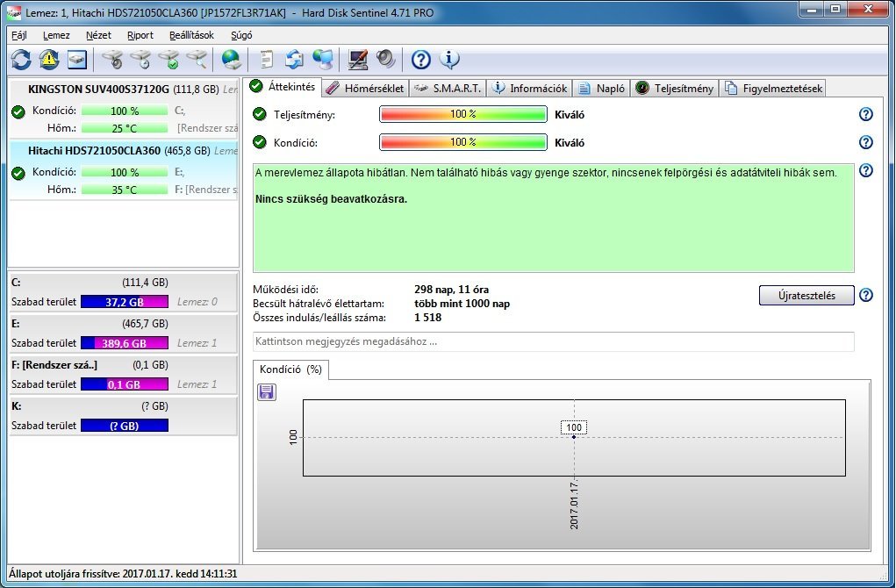Switch to the Információk tab
The image size is (896, 588).
pyautogui.click(x=530, y=88)
